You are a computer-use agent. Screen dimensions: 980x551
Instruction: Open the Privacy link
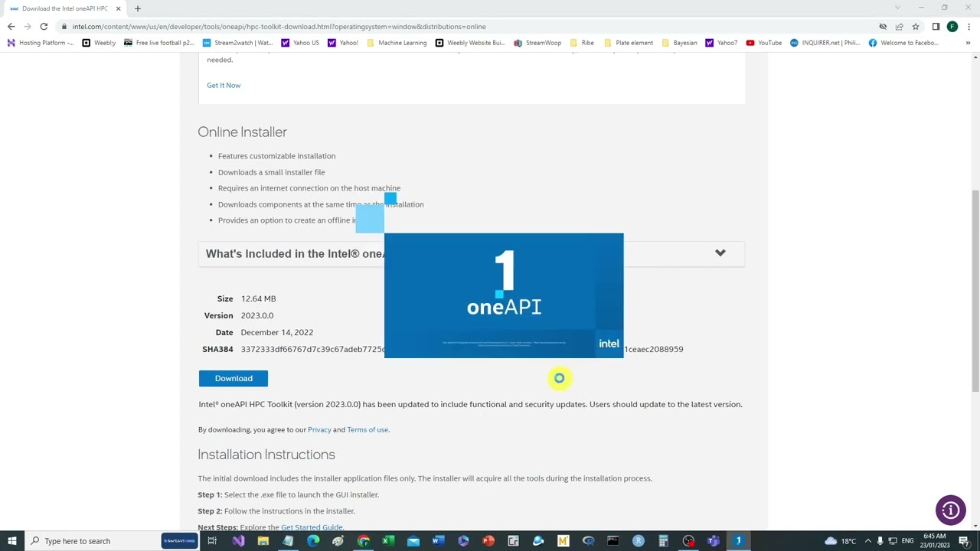coord(319,429)
